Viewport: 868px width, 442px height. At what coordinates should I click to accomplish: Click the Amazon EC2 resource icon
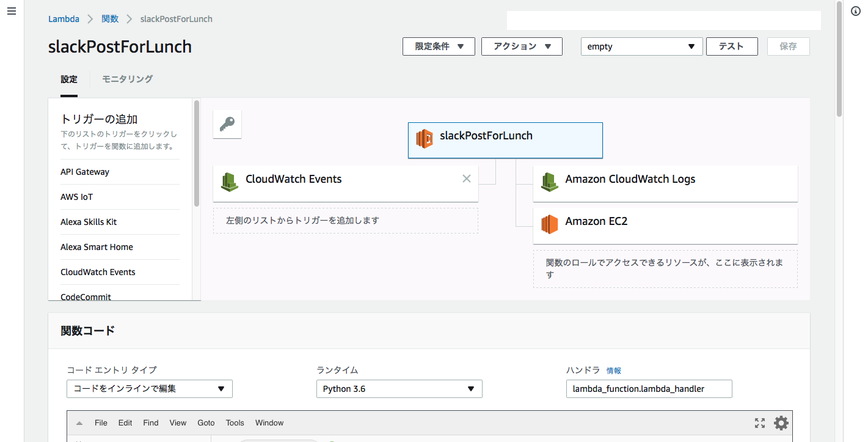click(x=550, y=224)
